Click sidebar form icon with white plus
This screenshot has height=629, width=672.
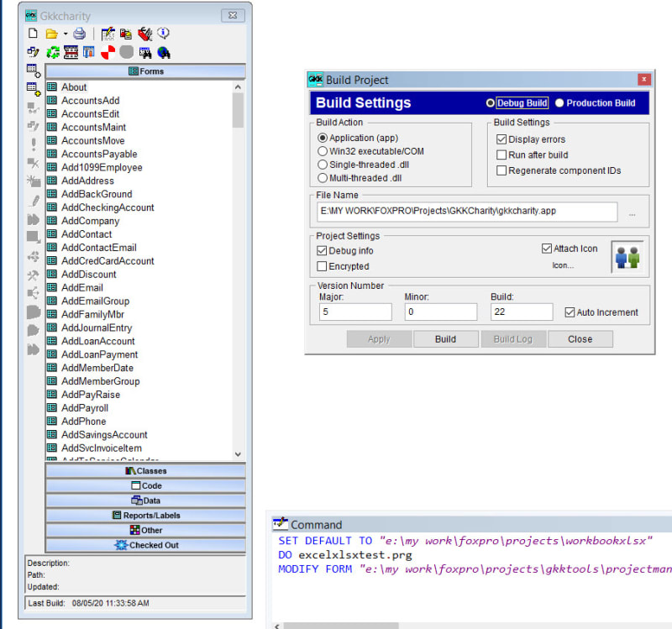pos(34,71)
